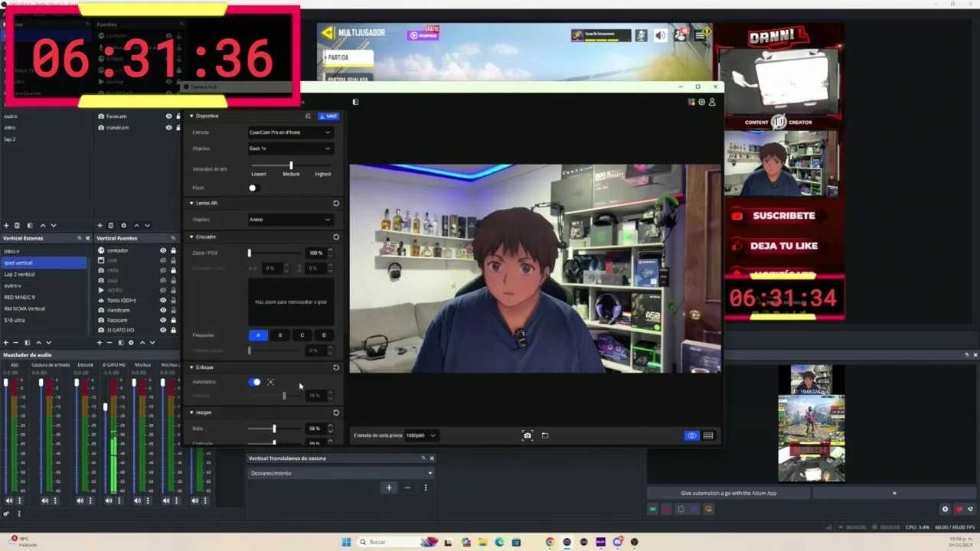
Task: Move the vertical source down
Action: click(153, 342)
